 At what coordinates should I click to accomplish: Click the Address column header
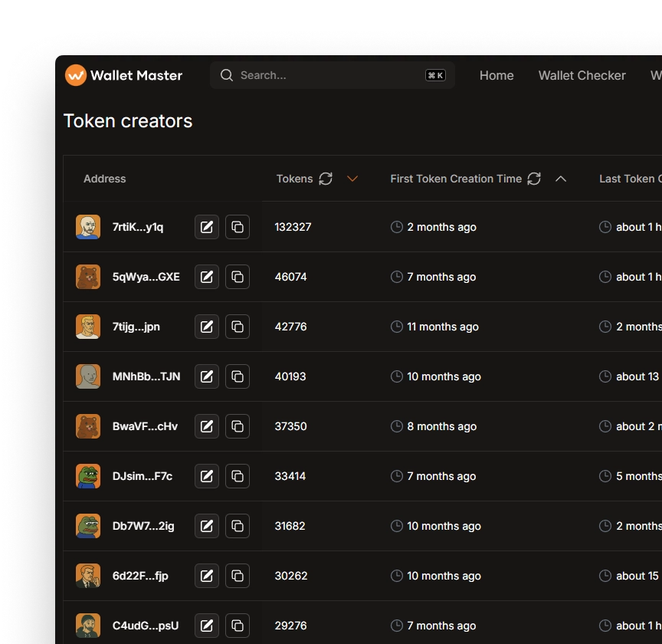pyautogui.click(x=104, y=179)
